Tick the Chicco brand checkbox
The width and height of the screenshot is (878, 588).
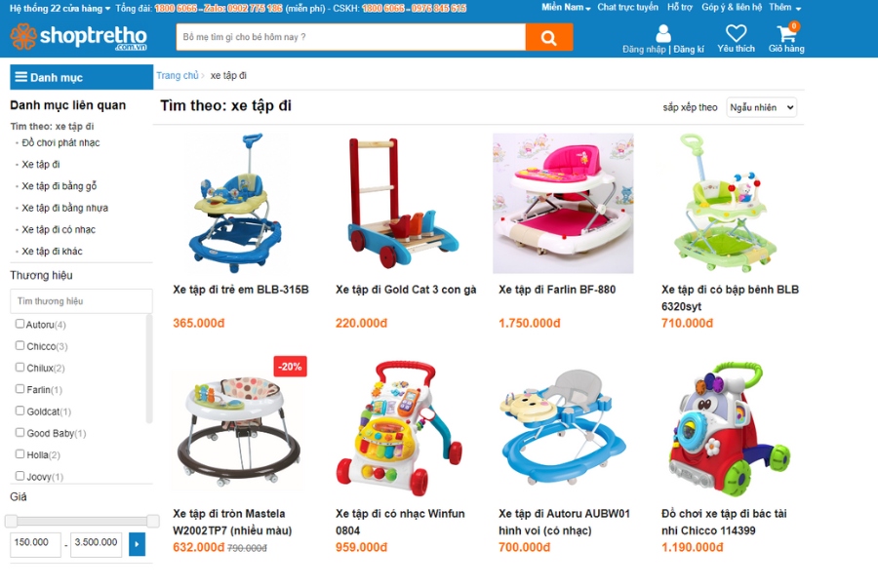pyautogui.click(x=20, y=345)
